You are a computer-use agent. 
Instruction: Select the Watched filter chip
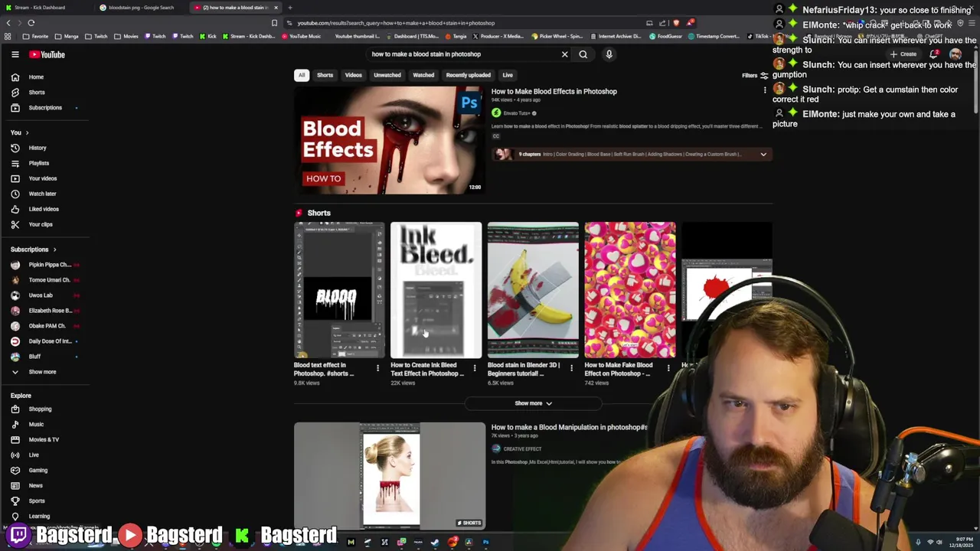(423, 75)
